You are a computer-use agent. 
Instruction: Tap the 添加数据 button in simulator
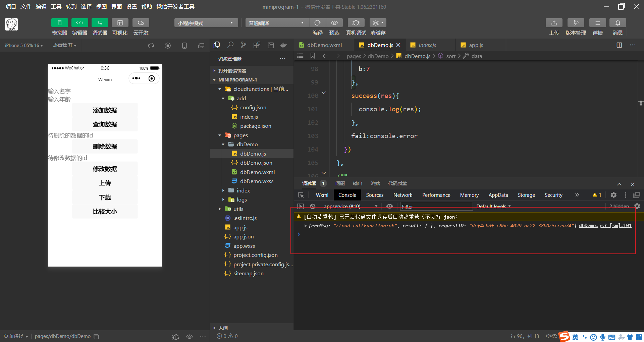coord(105,110)
